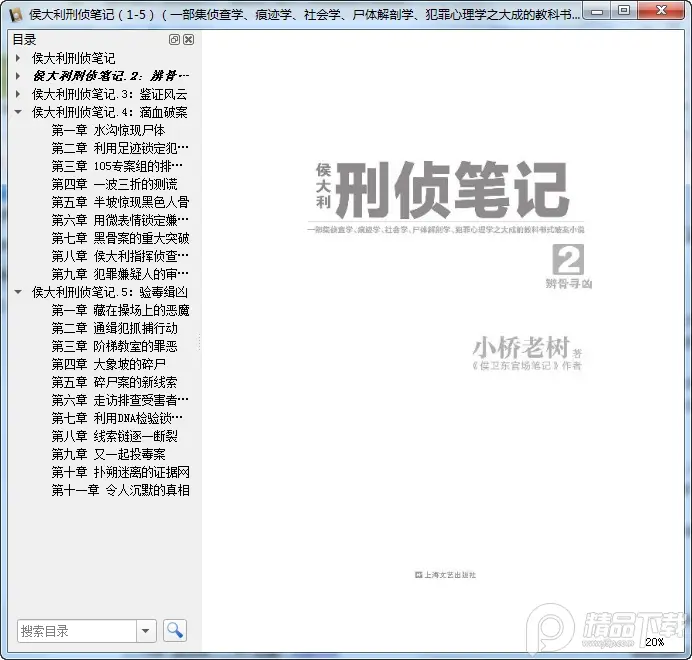Select 侯大利刑侦笔记.5: 验毒缉凶 entry
The width and height of the screenshot is (692, 660).
109,292
